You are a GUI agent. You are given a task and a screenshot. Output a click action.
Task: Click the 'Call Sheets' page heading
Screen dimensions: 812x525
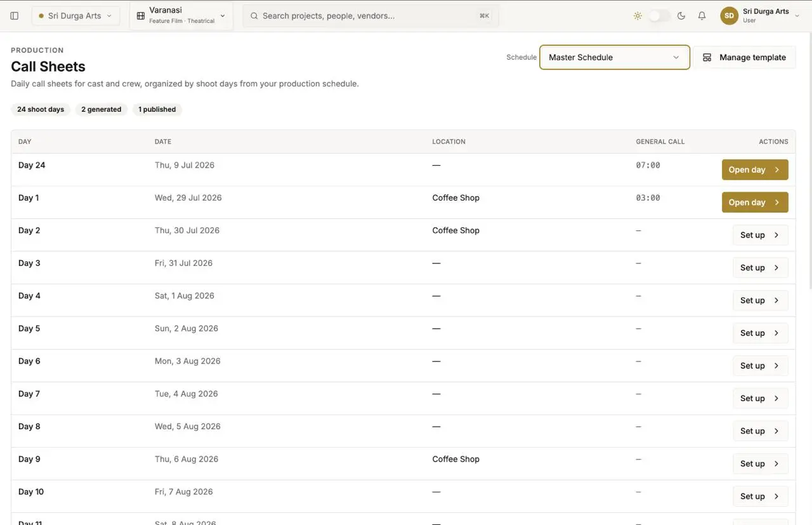(x=48, y=67)
